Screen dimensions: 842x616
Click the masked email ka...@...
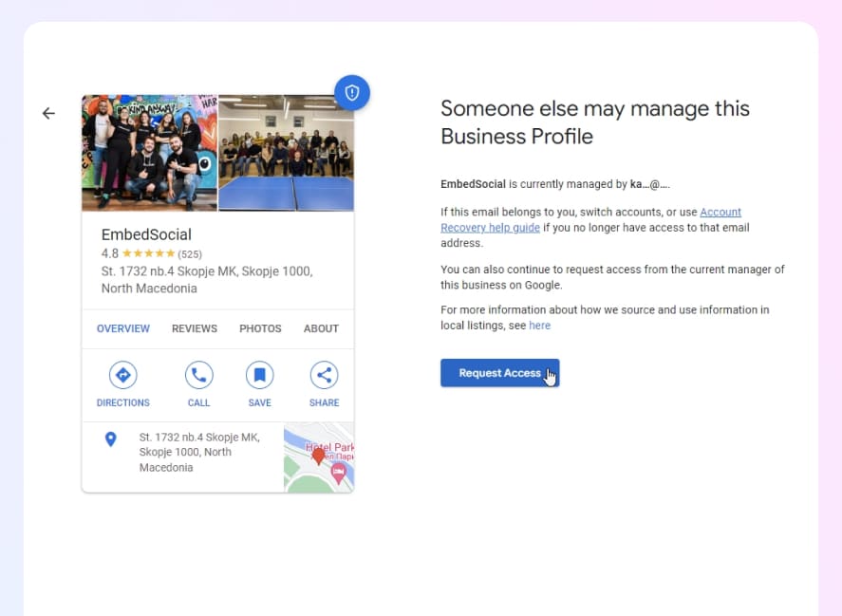tap(649, 184)
